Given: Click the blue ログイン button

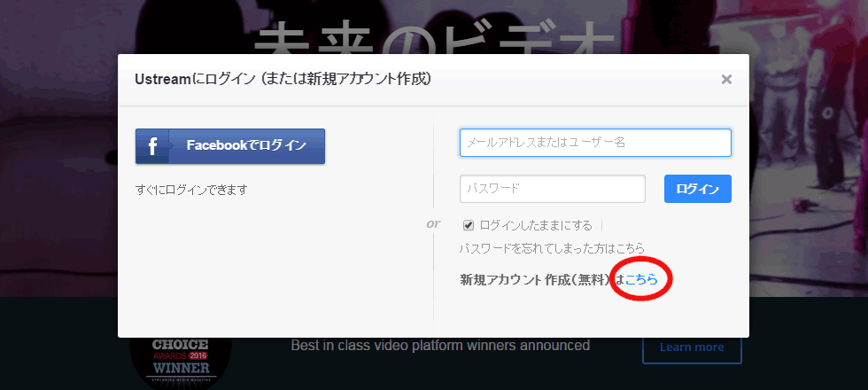Looking at the screenshot, I should click(698, 189).
